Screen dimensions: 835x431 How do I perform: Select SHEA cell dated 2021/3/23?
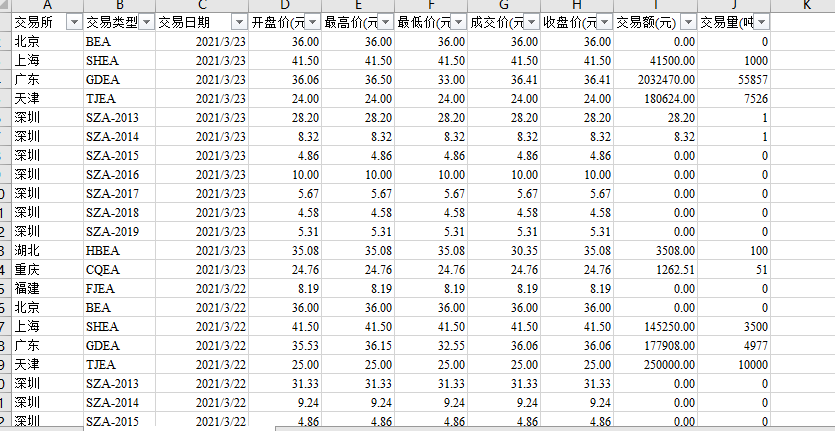(119, 61)
